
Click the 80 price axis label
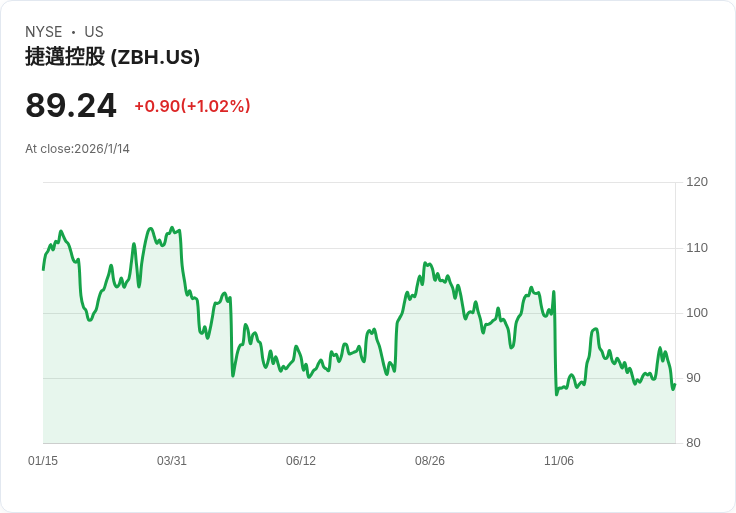(693, 443)
